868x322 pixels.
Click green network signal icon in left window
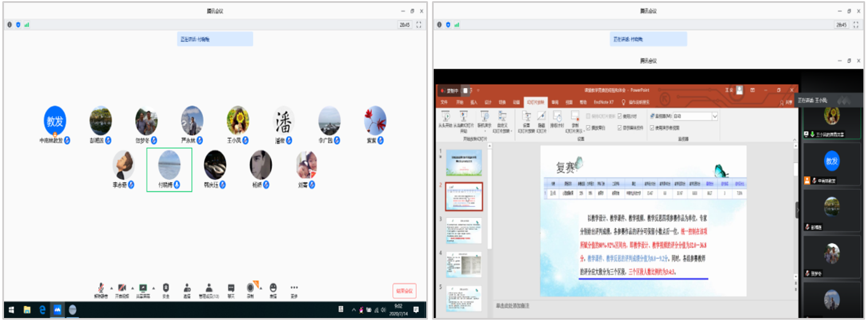pyautogui.click(x=27, y=25)
